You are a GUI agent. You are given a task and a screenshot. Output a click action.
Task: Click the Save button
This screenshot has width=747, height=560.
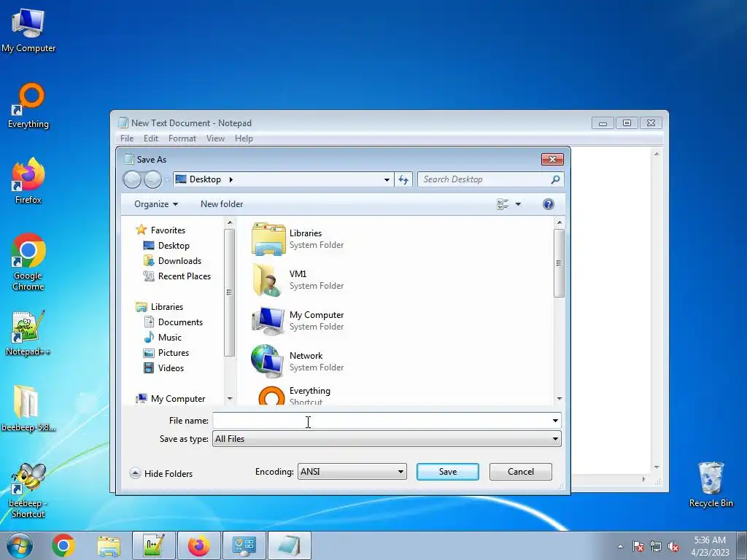pos(448,472)
